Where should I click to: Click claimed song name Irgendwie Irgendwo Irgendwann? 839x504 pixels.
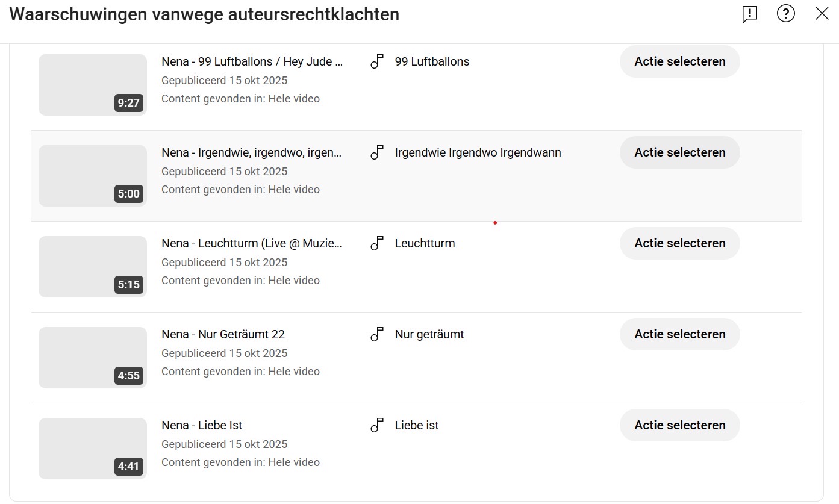(x=478, y=152)
